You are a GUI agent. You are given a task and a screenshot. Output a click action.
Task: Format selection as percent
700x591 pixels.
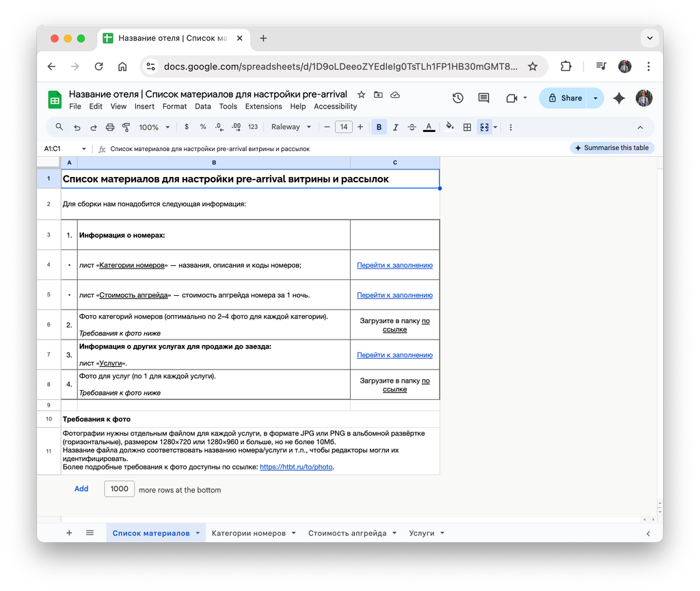[x=202, y=127]
